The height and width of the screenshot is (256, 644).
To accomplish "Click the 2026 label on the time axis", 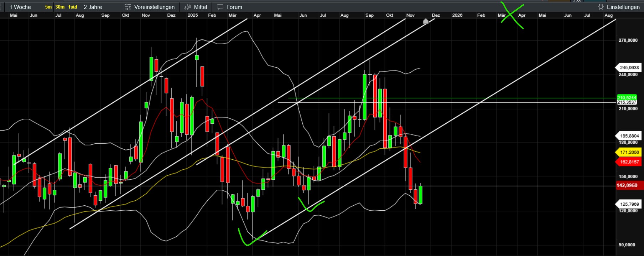I will tap(457, 15).
